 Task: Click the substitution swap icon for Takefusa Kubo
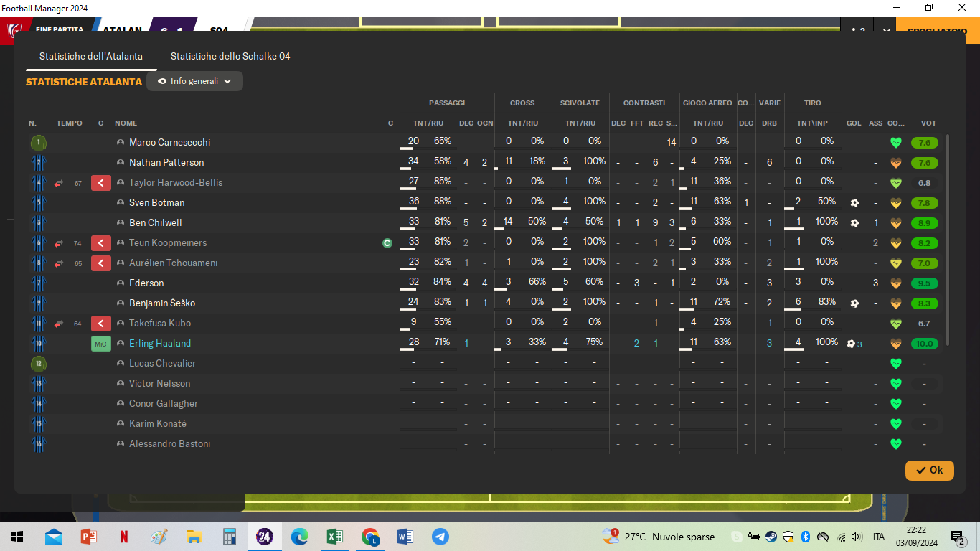tap(59, 324)
